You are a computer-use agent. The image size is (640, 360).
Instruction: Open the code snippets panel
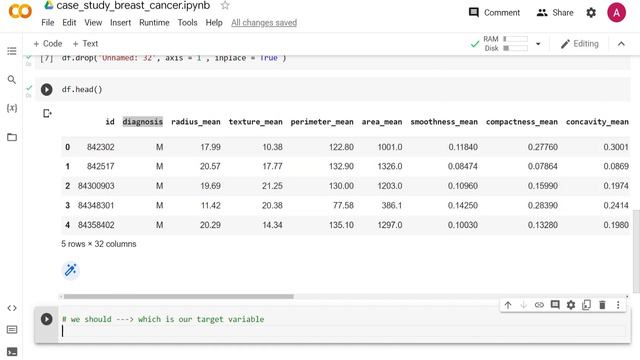pyautogui.click(x=12, y=308)
